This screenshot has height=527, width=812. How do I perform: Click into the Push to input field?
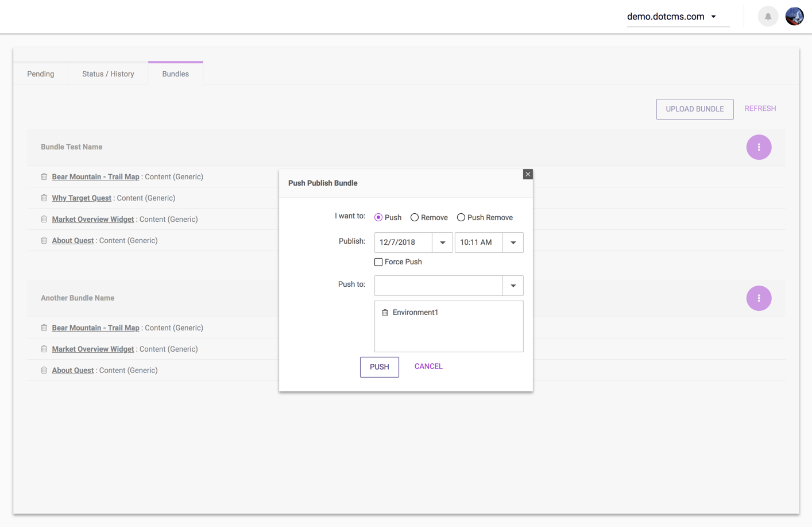[x=439, y=286]
